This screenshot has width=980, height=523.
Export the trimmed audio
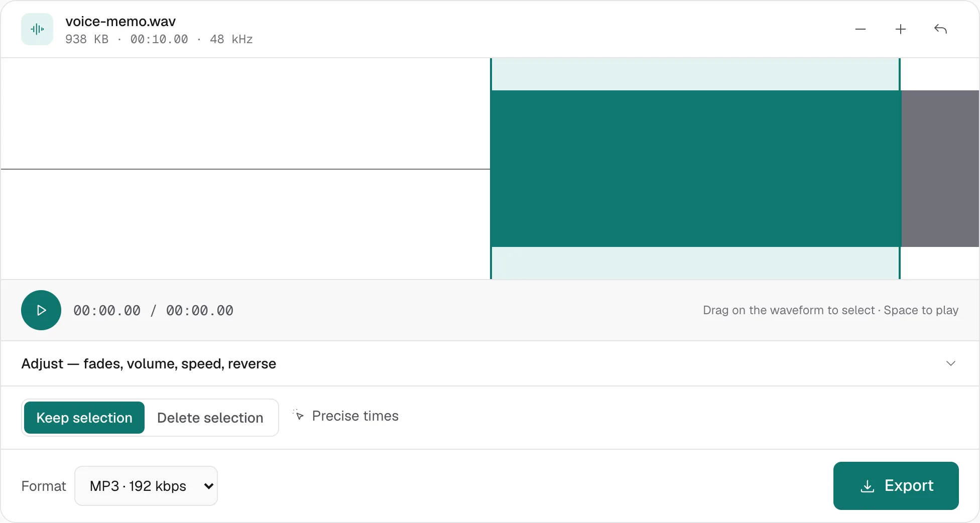[896, 486]
